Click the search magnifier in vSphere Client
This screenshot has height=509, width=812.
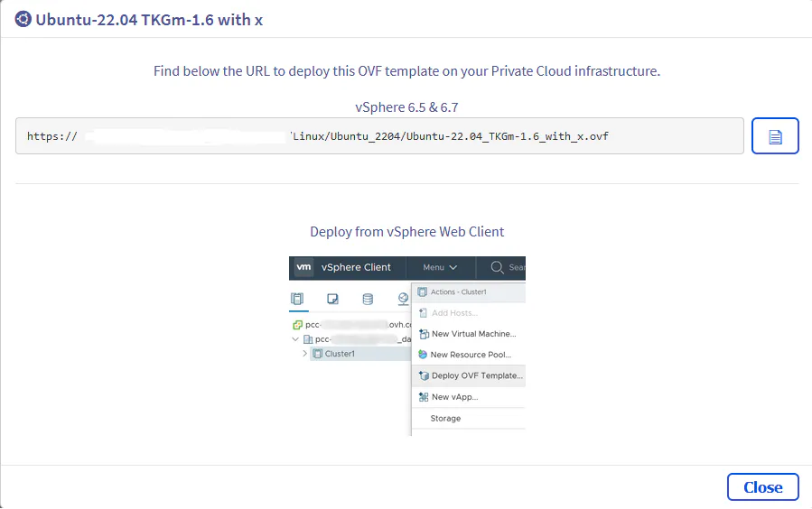497,267
